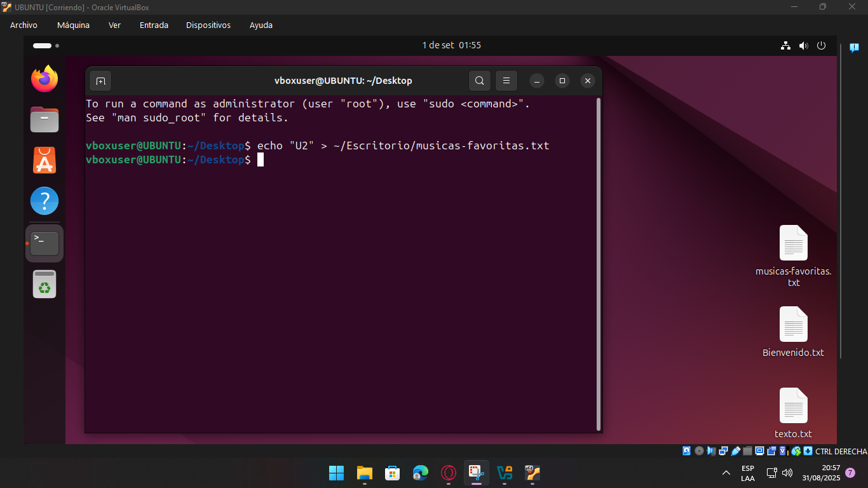Open the Archivo menu in VirtualBox
The image size is (868, 488).
[x=24, y=25]
